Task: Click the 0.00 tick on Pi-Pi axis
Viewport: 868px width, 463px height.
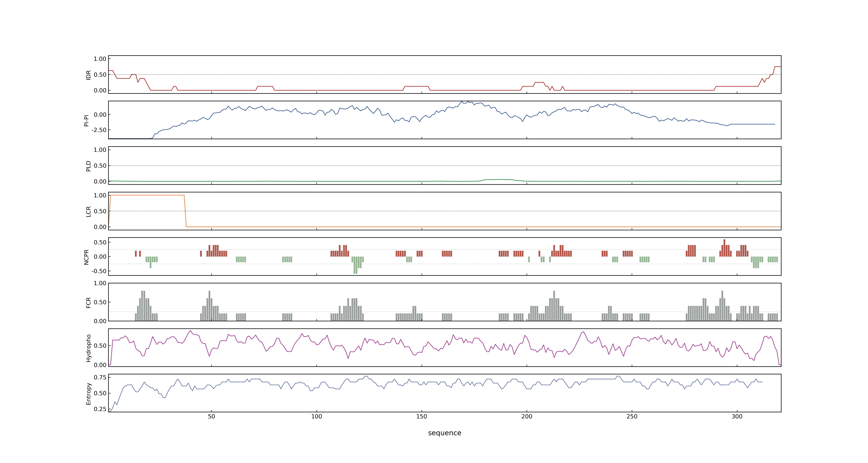Action: click(x=100, y=115)
